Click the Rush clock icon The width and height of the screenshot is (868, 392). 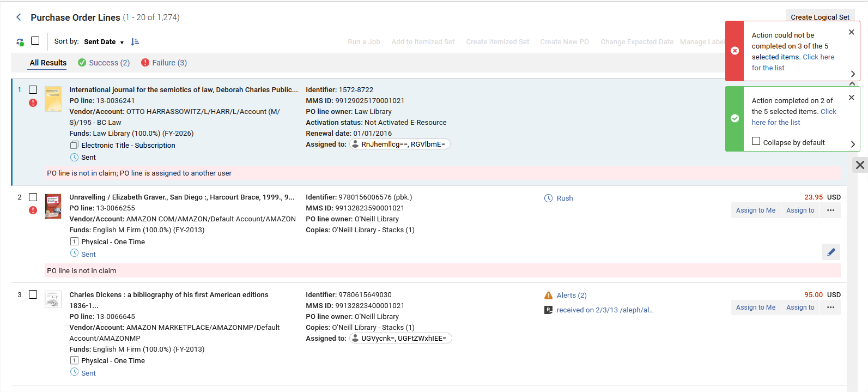tap(548, 198)
